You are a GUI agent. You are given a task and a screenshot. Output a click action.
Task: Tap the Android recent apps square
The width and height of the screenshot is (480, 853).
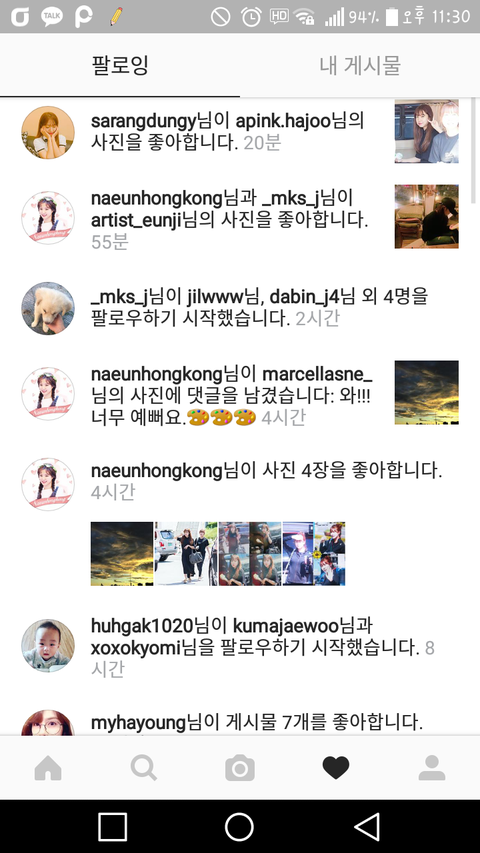(113, 827)
